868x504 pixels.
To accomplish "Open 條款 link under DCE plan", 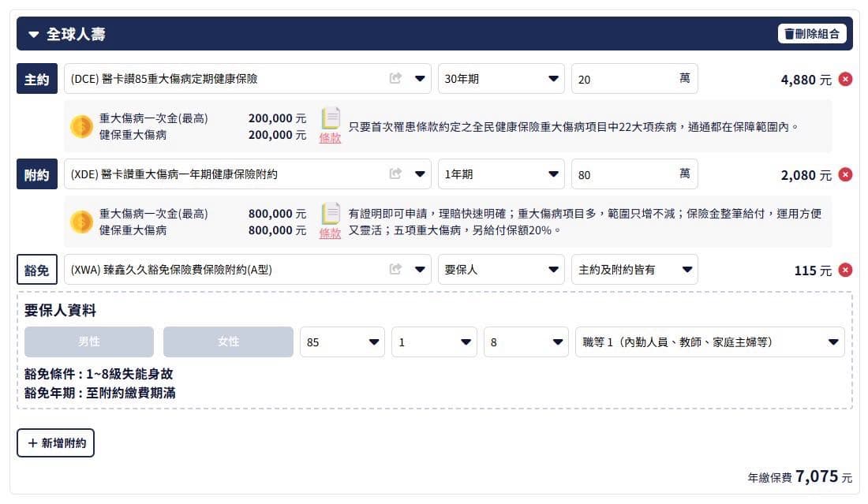I will click(330, 138).
